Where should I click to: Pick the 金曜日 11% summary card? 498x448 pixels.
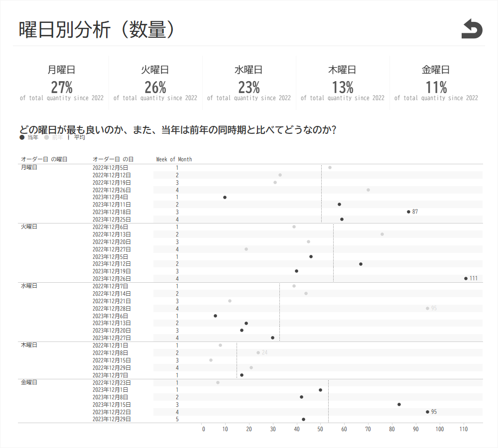pyautogui.click(x=436, y=83)
